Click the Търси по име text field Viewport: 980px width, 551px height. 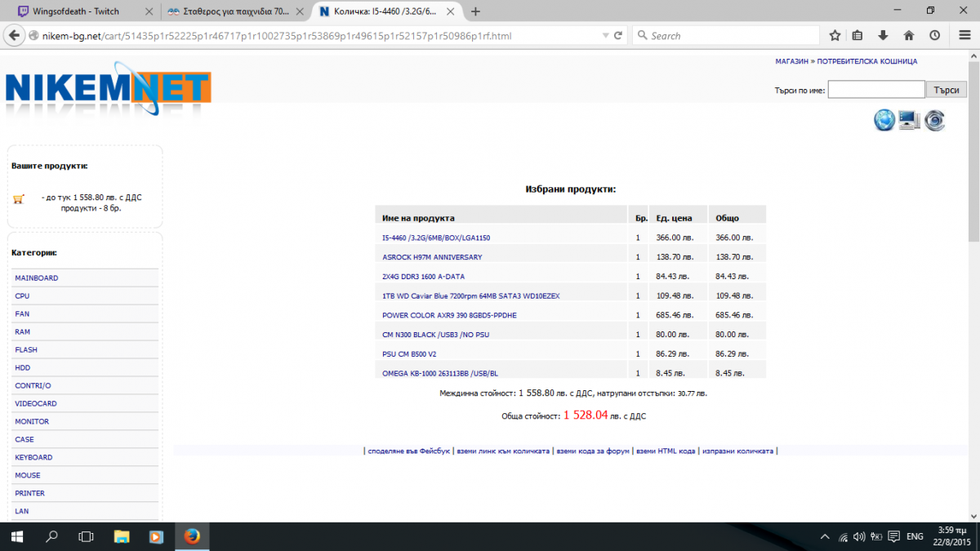(x=876, y=90)
